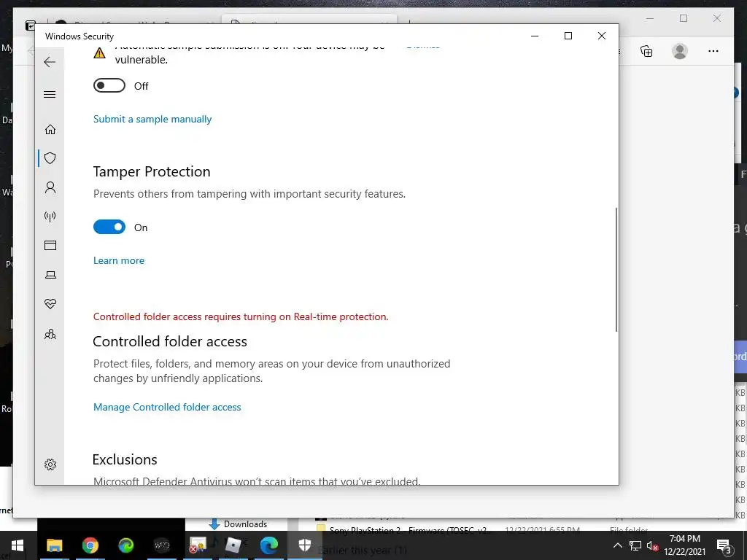Open Firewall & network protection icon
Image resolution: width=747 pixels, height=560 pixels.
tap(50, 217)
